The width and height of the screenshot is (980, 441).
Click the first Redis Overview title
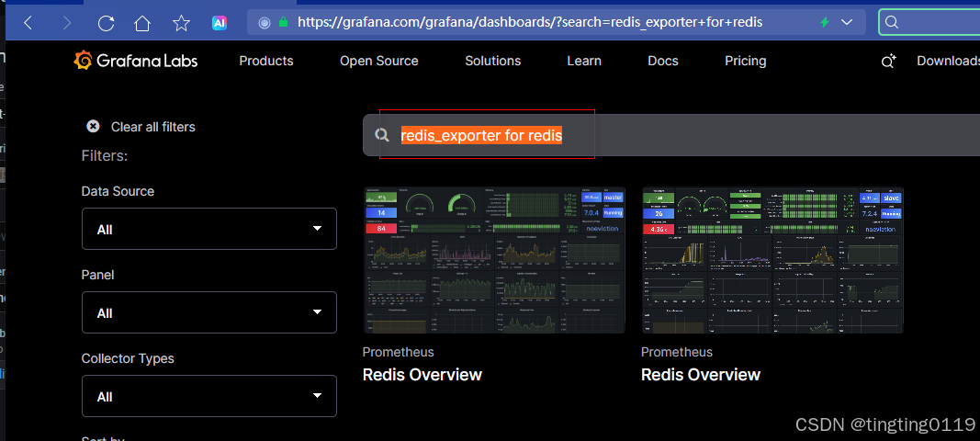point(422,374)
